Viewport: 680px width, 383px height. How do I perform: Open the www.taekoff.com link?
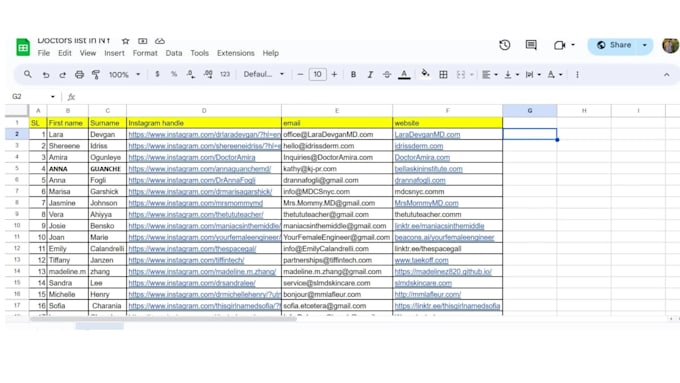(421, 260)
